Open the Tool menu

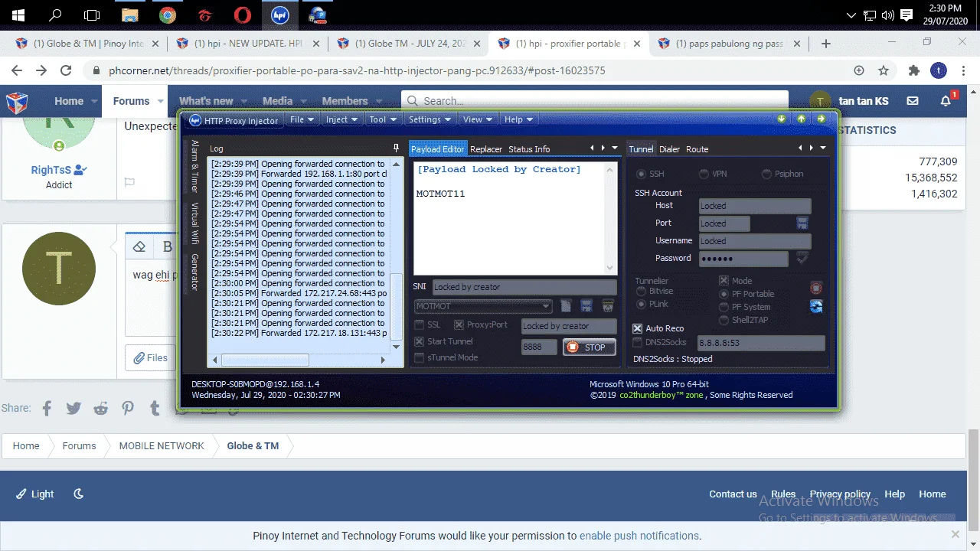[x=383, y=119]
